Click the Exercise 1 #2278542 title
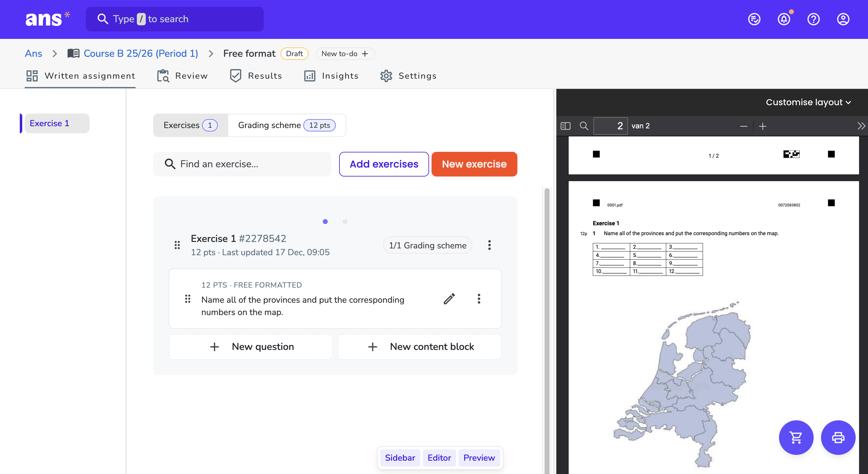The width and height of the screenshot is (868, 474). pyautogui.click(x=238, y=238)
